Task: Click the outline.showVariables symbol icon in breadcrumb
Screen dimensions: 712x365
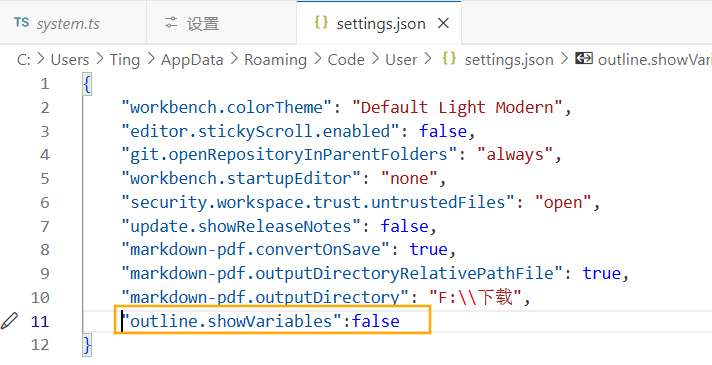Action: pyautogui.click(x=583, y=59)
